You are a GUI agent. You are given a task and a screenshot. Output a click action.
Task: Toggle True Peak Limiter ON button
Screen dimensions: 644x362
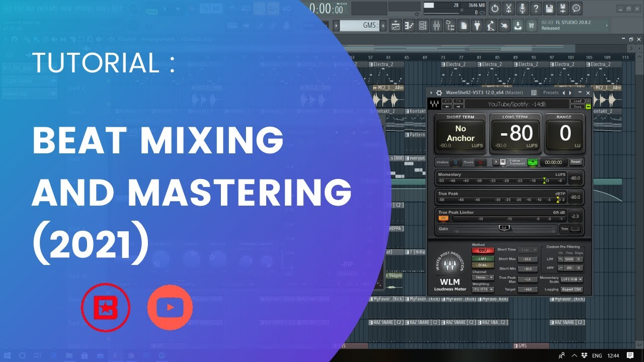[x=443, y=218]
